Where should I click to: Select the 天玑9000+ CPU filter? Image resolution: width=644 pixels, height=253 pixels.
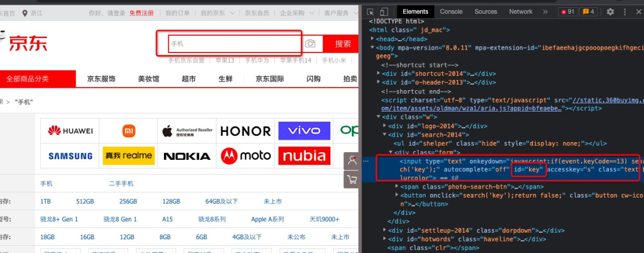tap(324, 220)
